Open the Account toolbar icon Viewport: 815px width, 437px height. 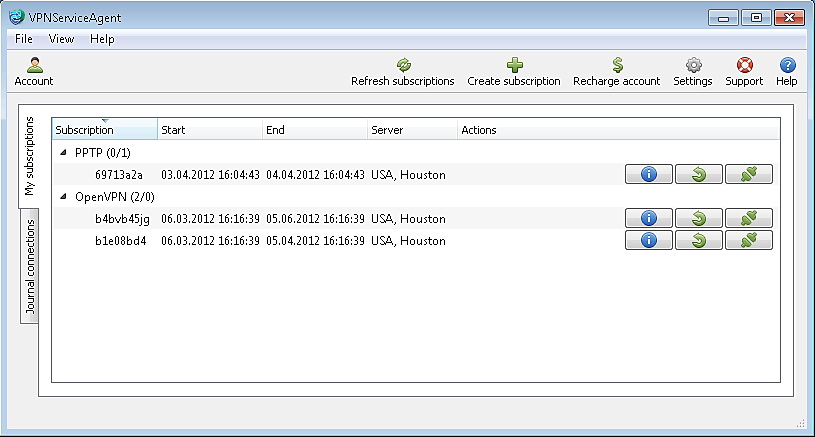click(x=34, y=66)
